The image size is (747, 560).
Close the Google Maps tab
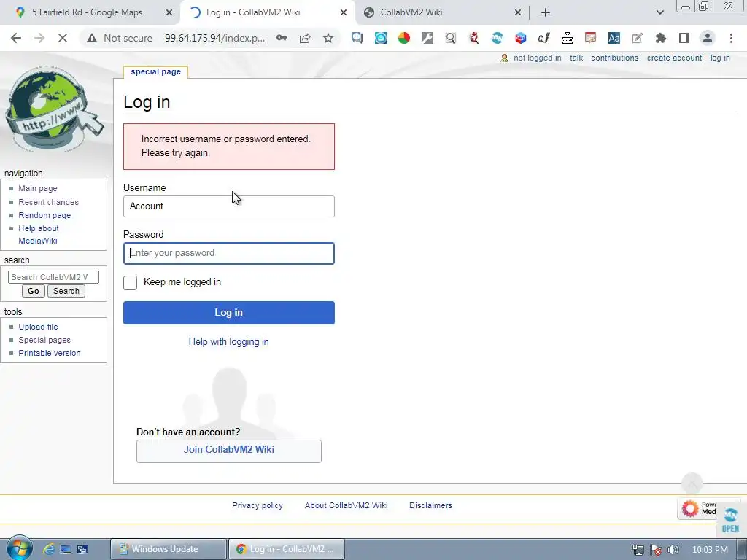coord(169,13)
